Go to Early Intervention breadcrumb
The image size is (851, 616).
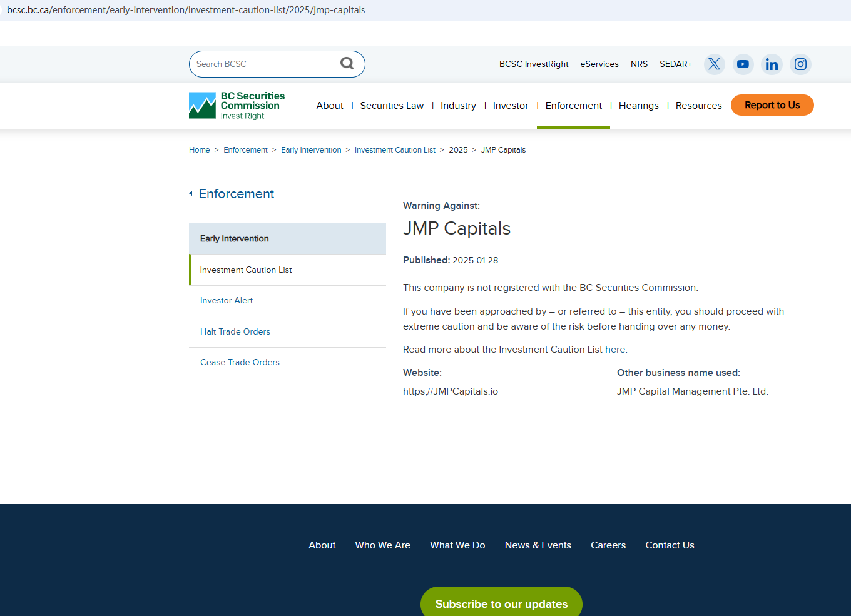pyautogui.click(x=311, y=150)
